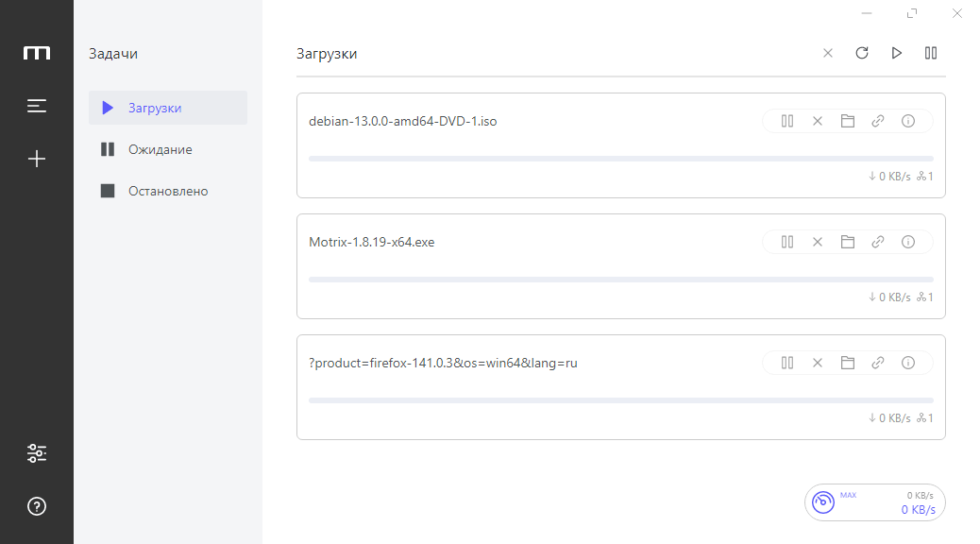Pause the firefox-141.0.3 download
Viewport: 980px width, 544px height.
point(787,363)
